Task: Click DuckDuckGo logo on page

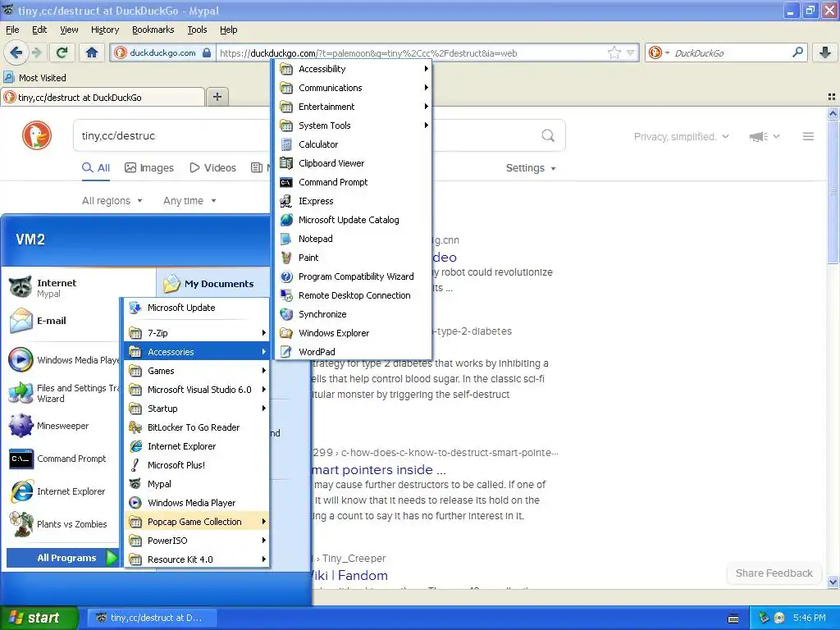Action: click(36, 135)
